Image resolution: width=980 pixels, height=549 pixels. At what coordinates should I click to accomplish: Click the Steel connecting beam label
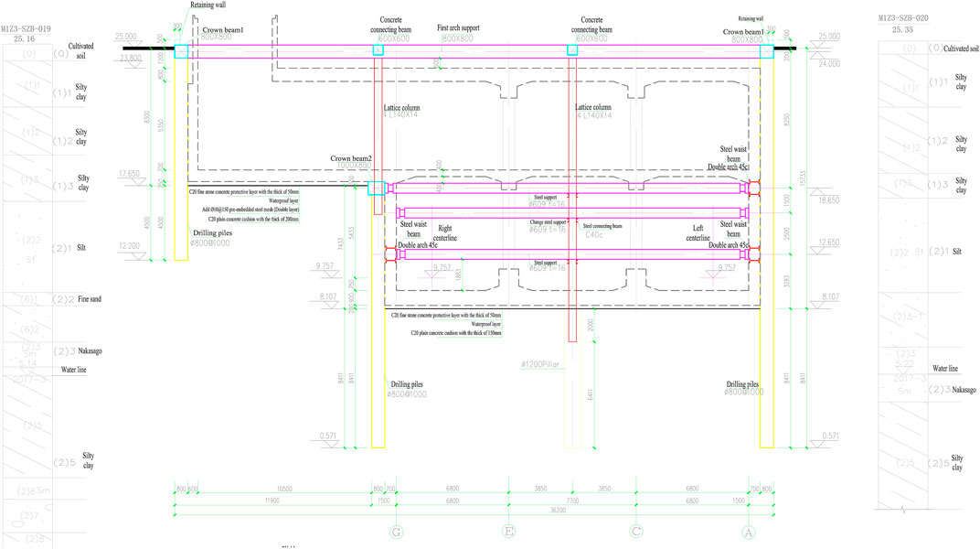(x=602, y=226)
